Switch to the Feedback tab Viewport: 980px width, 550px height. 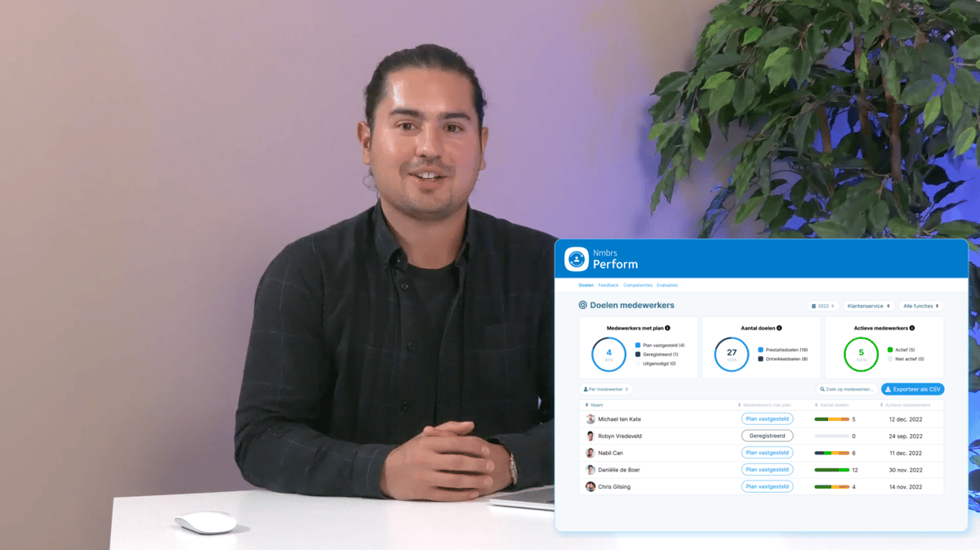tap(608, 285)
